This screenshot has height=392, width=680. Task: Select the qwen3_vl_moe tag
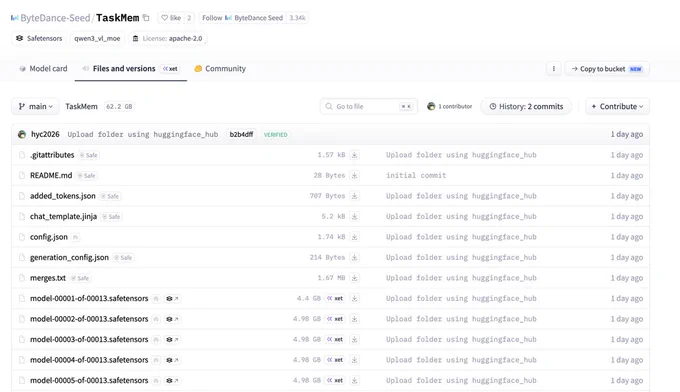click(97, 38)
